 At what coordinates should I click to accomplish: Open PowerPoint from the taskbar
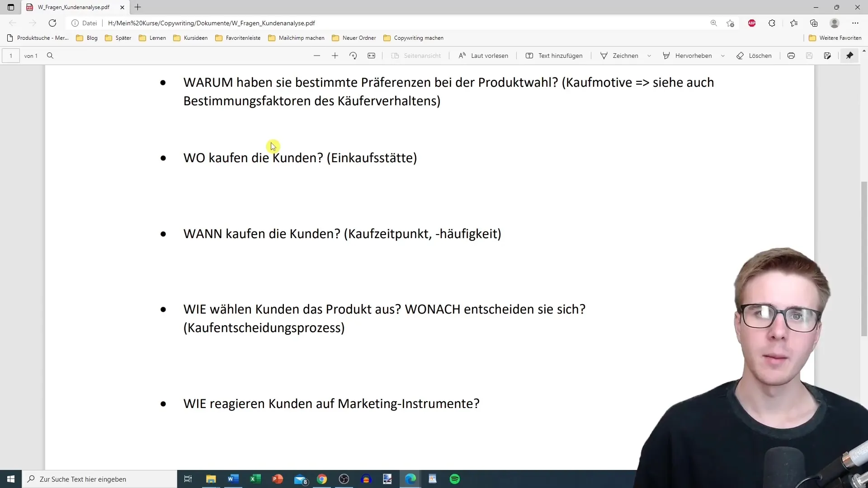pos(278,479)
